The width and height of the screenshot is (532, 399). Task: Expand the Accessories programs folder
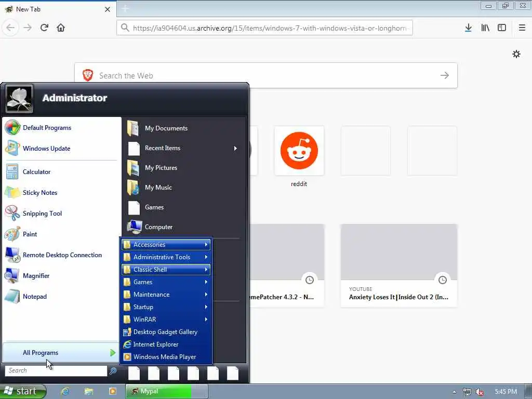(166, 244)
